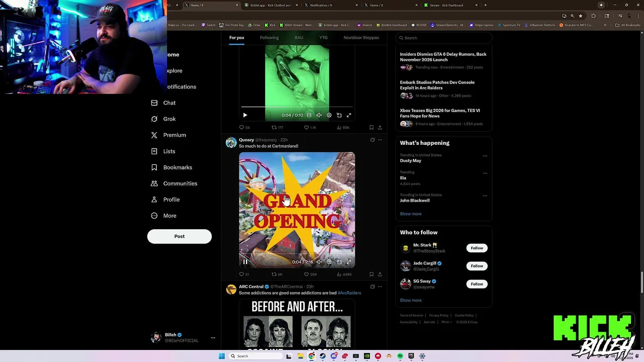Open the YTG timeline tab
The width and height of the screenshot is (644, 362).
coord(324,38)
